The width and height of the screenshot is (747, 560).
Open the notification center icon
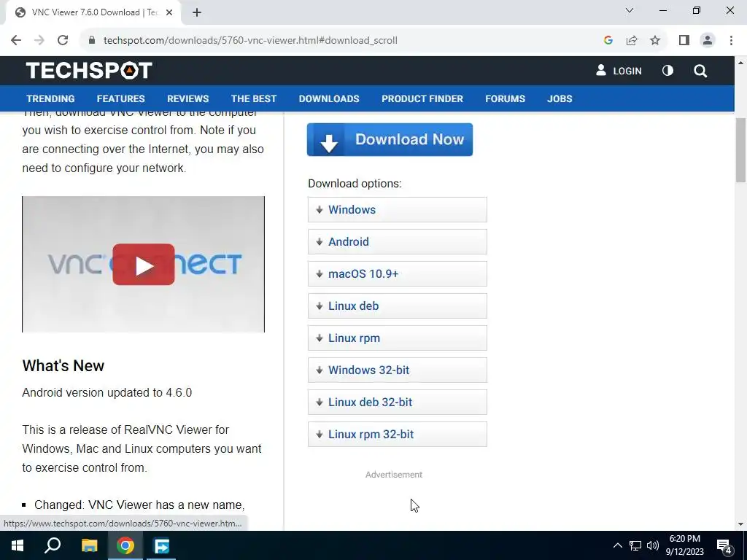tap(724, 546)
